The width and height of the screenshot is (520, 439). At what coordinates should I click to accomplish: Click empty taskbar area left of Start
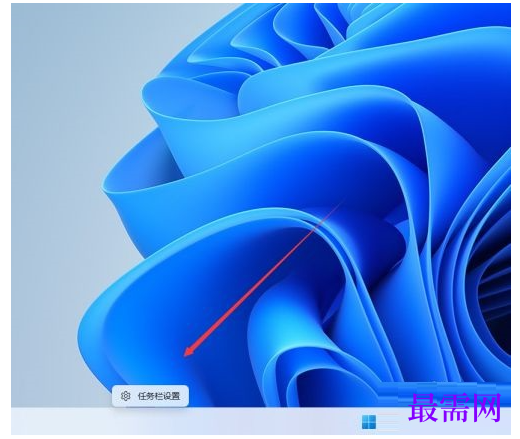[183, 421]
